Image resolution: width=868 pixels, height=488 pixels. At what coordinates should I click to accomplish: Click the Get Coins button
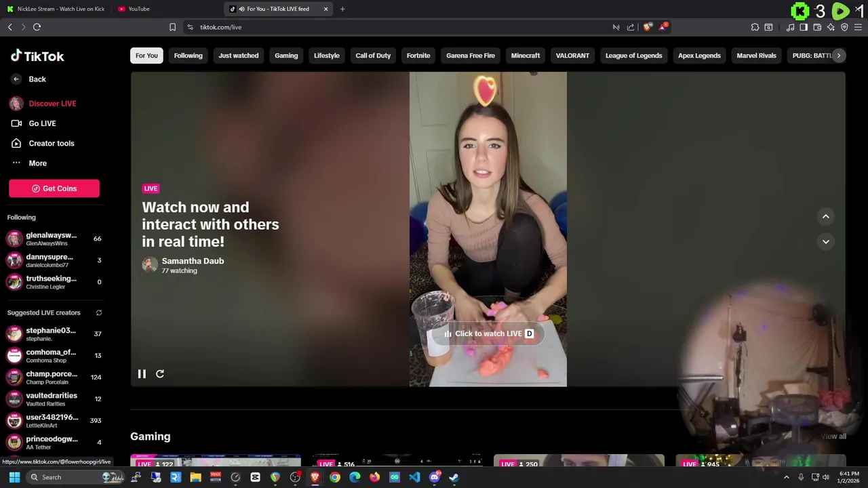click(x=54, y=188)
